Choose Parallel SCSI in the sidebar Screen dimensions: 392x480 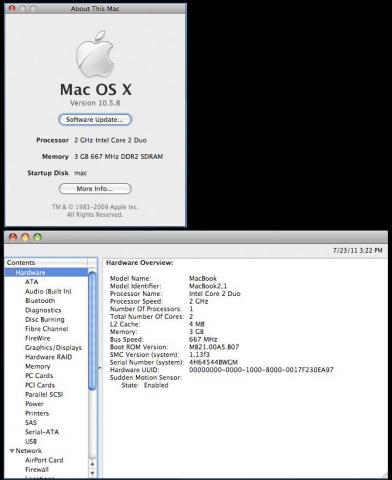coord(44,394)
